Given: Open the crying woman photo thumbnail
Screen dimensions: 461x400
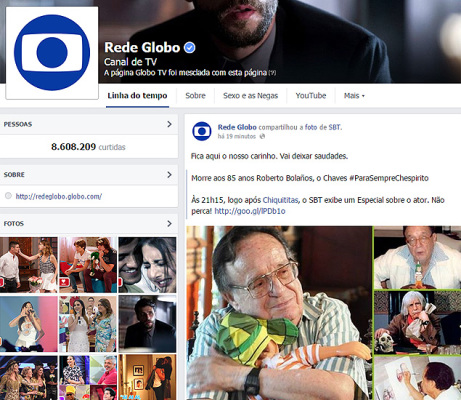Looking at the screenshot, I should tap(147, 265).
